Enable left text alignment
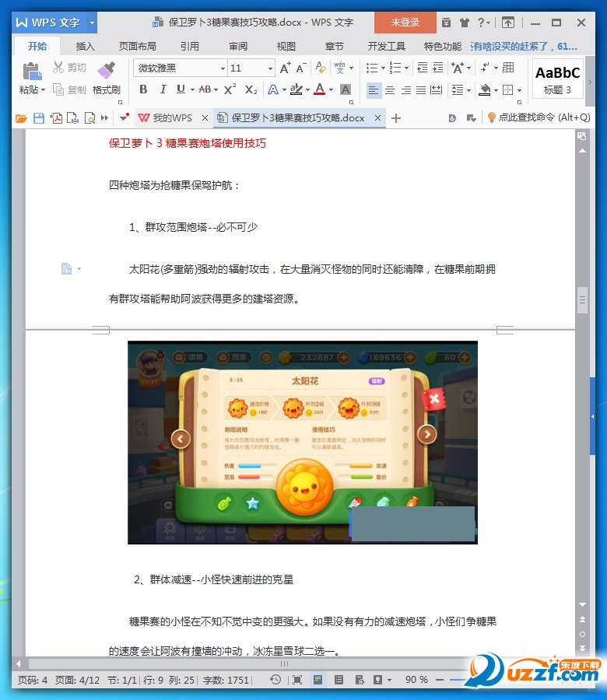 click(x=374, y=90)
